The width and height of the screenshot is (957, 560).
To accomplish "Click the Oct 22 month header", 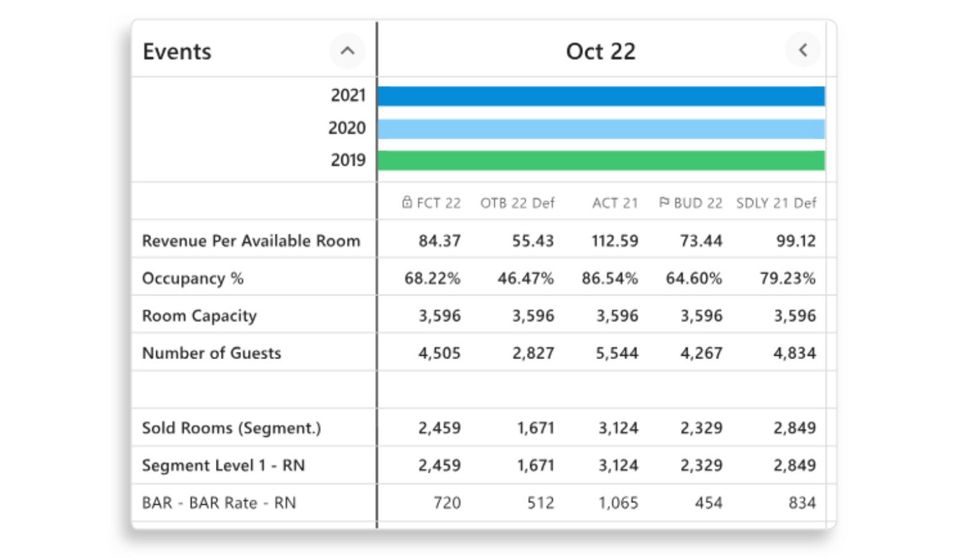I will point(601,51).
